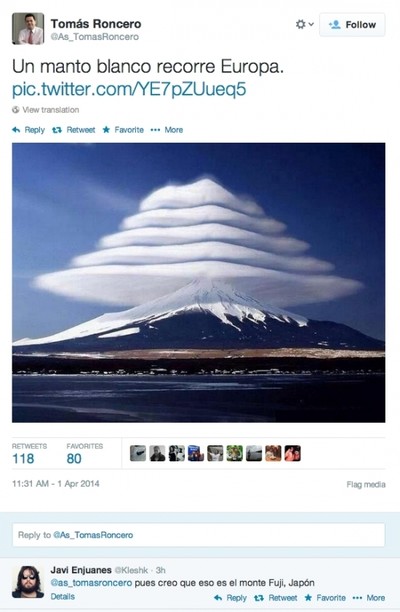The width and height of the screenshot is (400, 612).
Task: Click View translation globe icon
Action: click(16, 110)
